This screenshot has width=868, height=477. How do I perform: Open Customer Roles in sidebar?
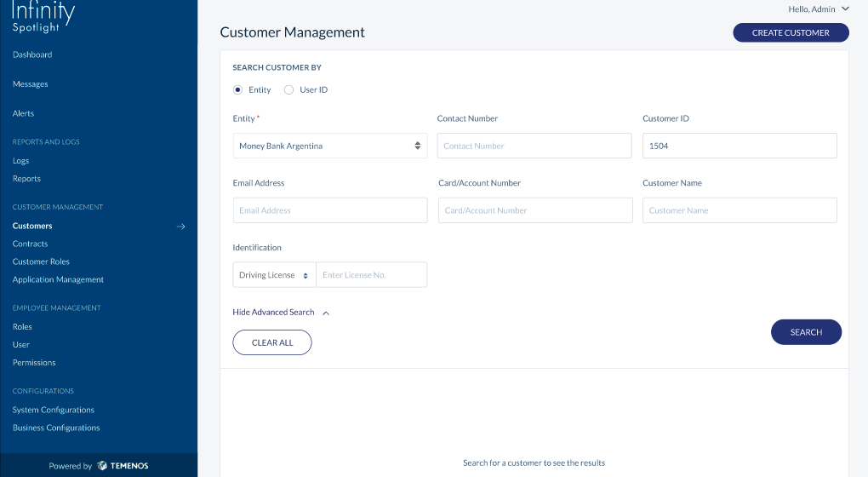(41, 261)
